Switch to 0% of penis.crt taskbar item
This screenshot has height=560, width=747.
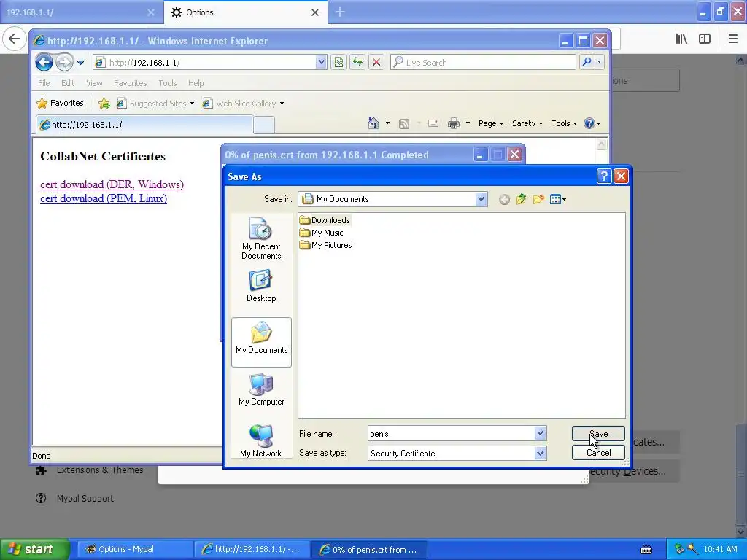point(369,550)
